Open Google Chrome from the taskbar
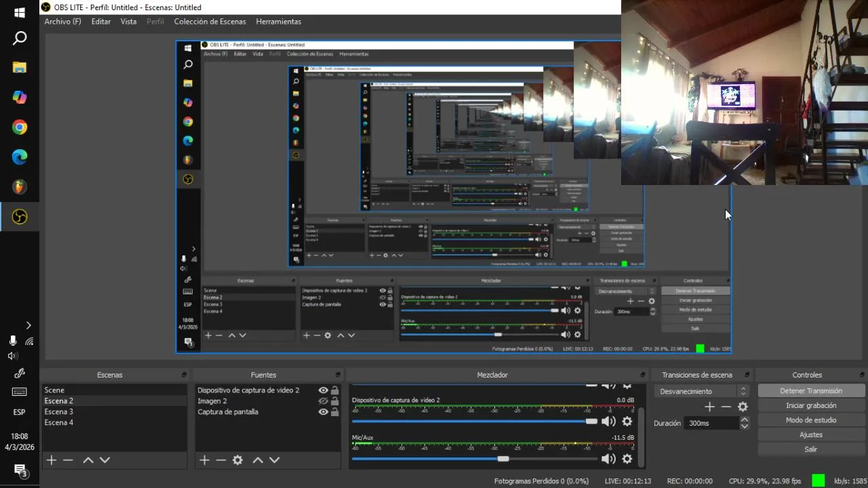This screenshot has height=488, width=868. [x=20, y=127]
